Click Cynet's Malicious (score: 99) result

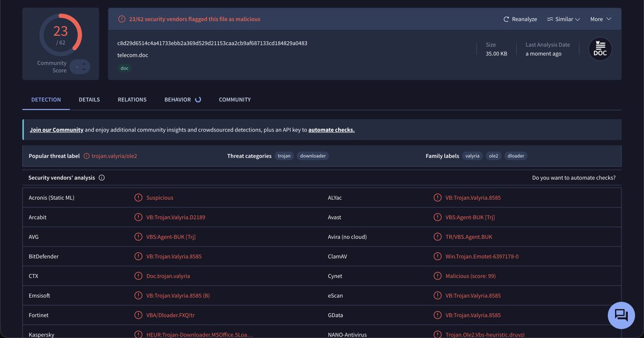(471, 276)
